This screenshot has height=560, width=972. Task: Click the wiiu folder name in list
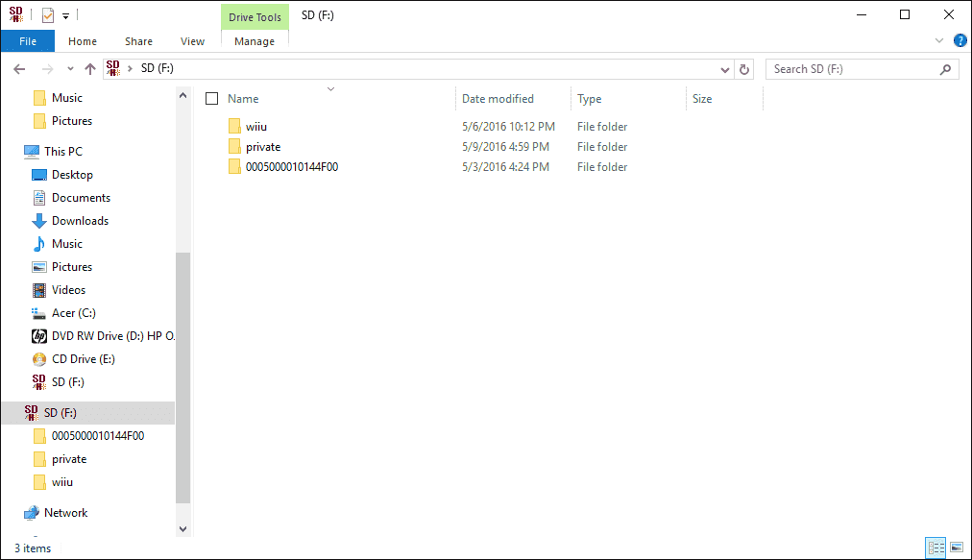pos(256,127)
